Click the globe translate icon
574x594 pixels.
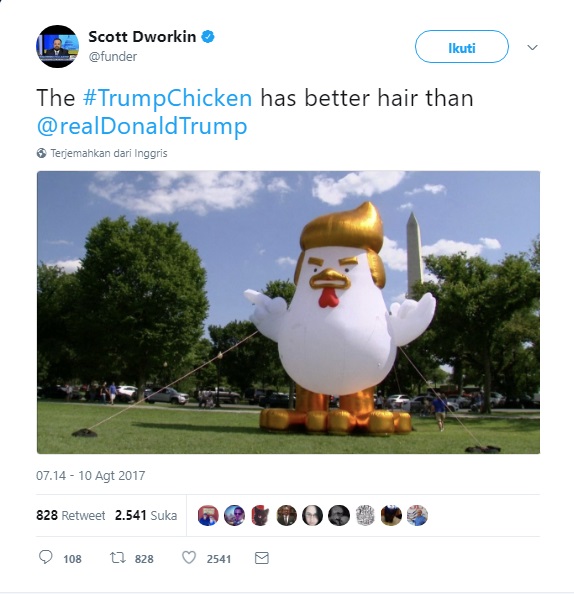pyautogui.click(x=41, y=153)
